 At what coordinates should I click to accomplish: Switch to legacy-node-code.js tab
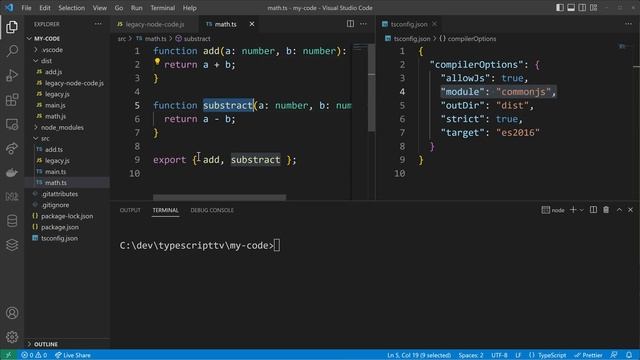(x=154, y=24)
